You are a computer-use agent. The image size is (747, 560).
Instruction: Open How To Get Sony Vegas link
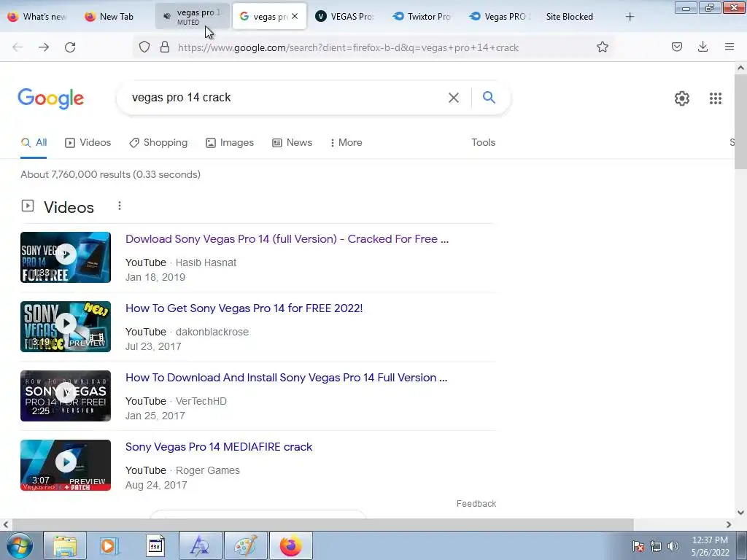click(x=244, y=308)
